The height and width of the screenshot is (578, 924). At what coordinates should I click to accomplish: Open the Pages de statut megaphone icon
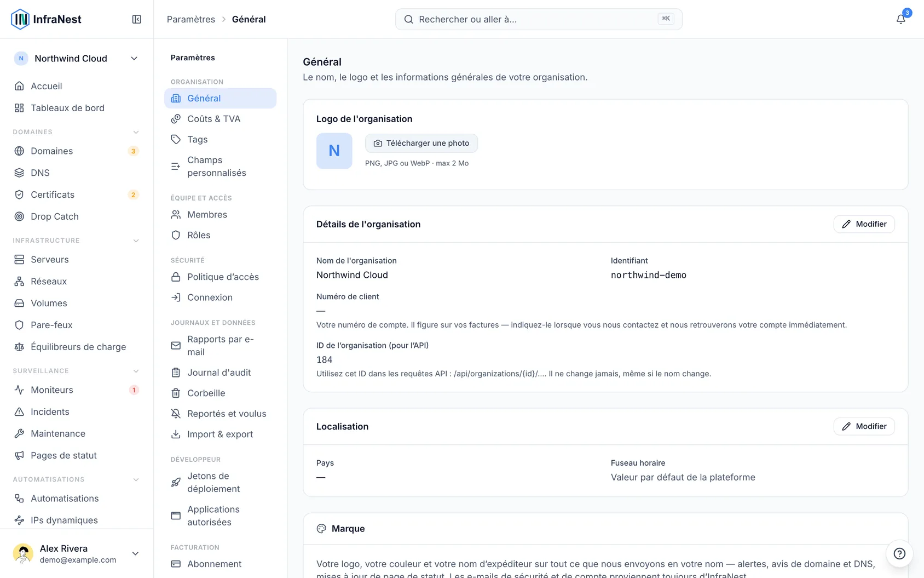[19, 455]
